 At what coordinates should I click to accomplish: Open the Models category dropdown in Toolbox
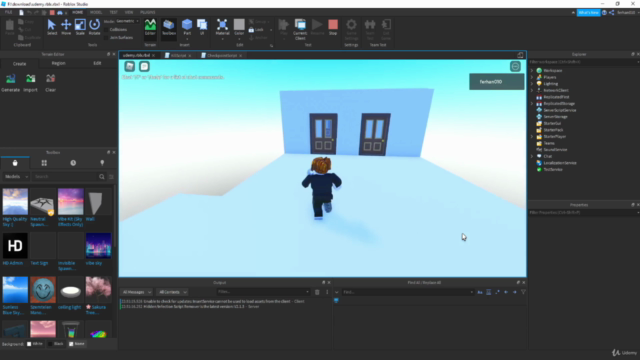tap(16, 177)
